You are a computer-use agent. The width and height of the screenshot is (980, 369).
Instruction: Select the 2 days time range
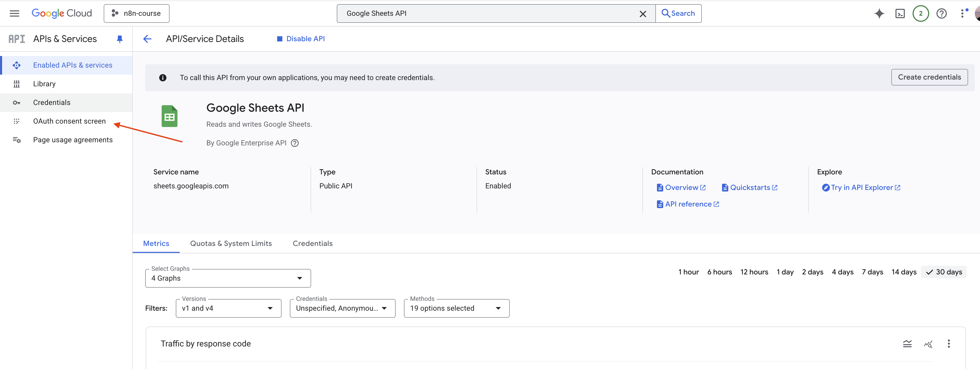(x=813, y=272)
